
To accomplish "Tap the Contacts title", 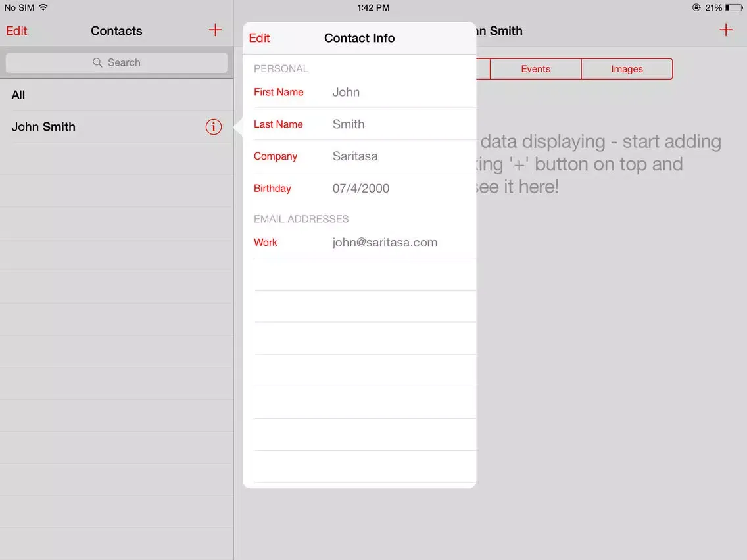I will [117, 31].
